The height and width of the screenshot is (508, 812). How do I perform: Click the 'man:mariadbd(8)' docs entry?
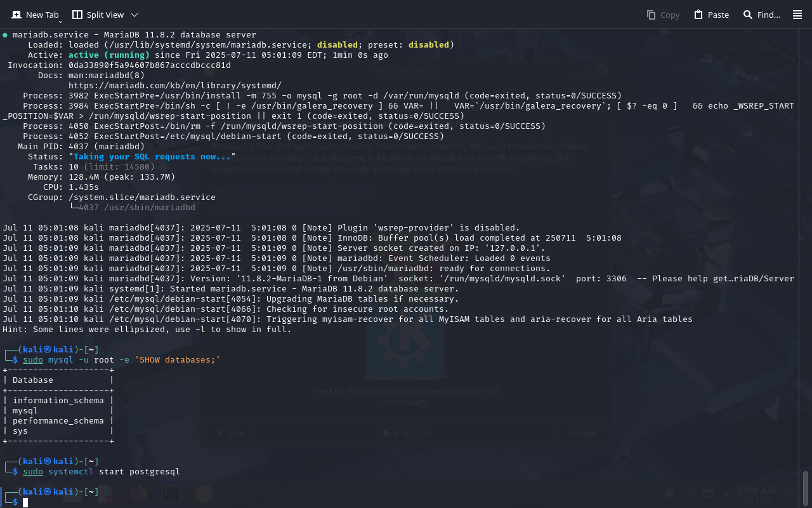(x=107, y=76)
